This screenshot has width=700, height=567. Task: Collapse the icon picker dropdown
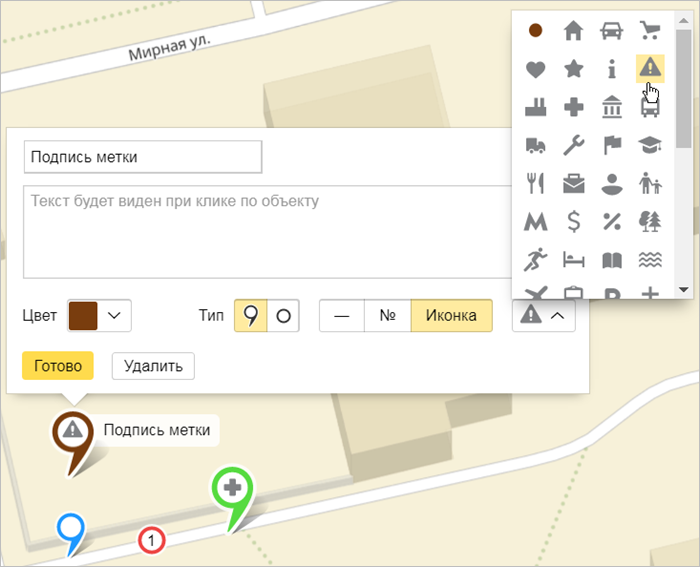(x=543, y=316)
